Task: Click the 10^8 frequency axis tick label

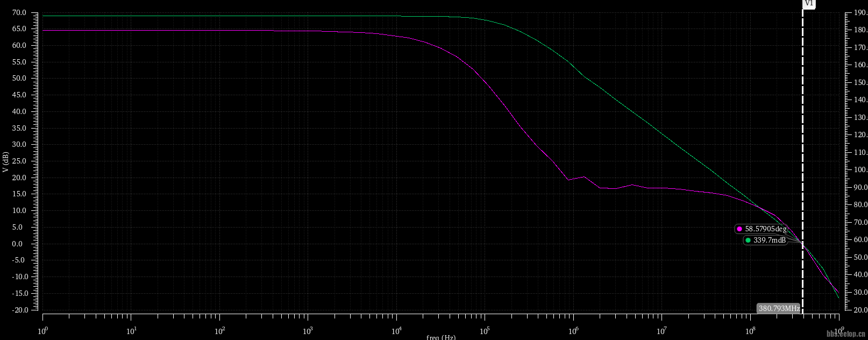Action: pos(750,330)
